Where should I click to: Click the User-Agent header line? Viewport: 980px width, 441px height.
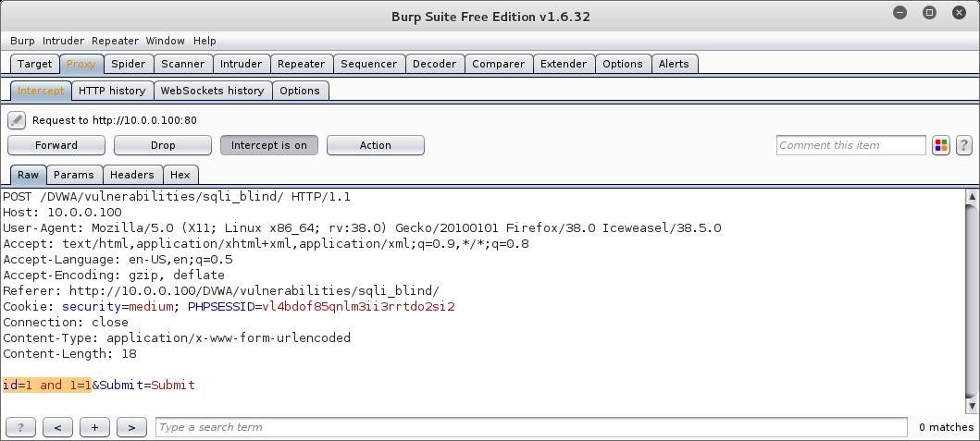coord(362,228)
